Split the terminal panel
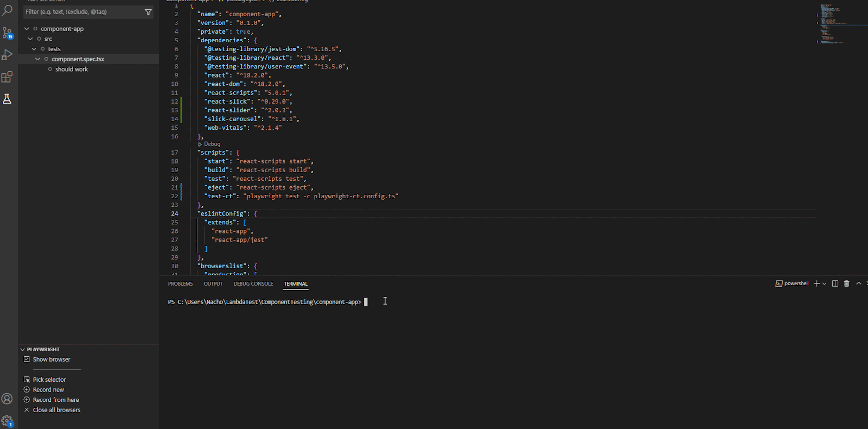This screenshot has width=868, height=429. 835,283
